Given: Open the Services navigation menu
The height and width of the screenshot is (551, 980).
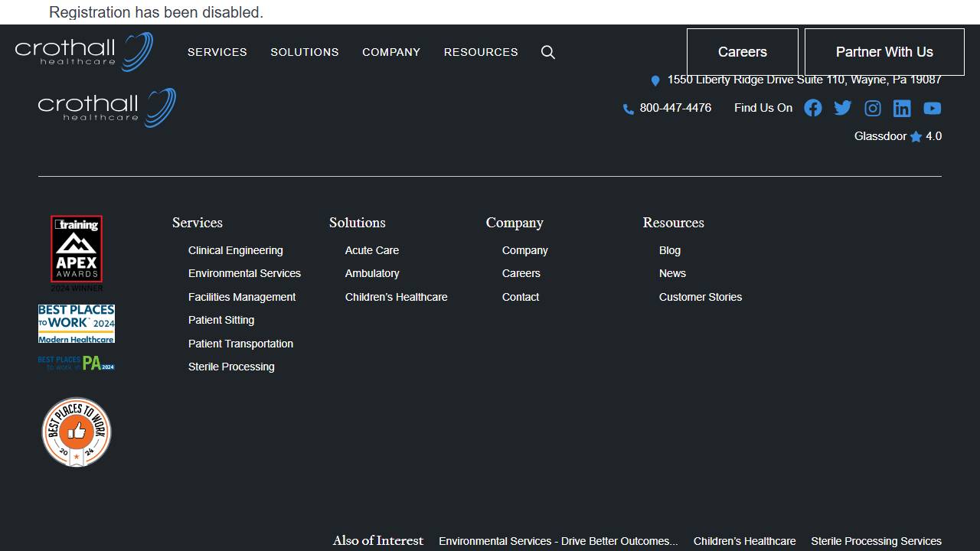Looking at the screenshot, I should [217, 52].
